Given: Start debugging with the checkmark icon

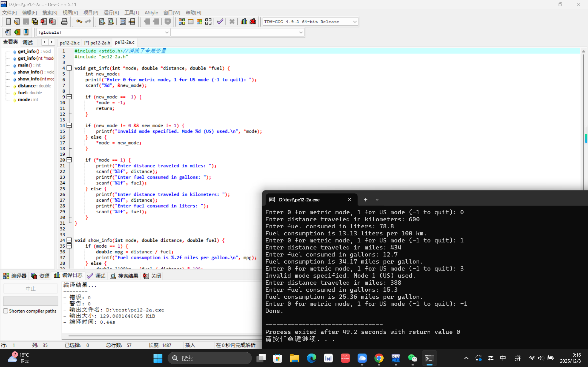Looking at the screenshot, I should click(x=220, y=21).
